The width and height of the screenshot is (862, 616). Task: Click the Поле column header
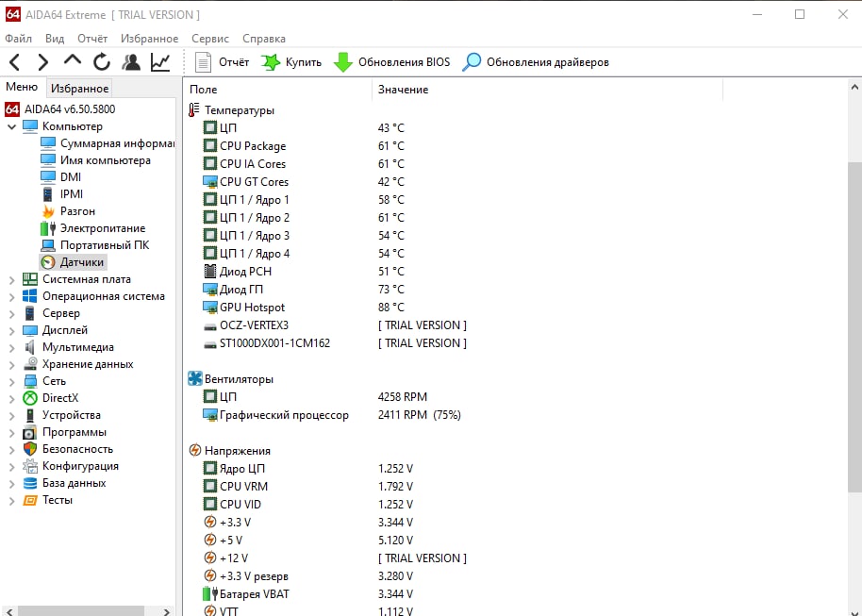(x=279, y=89)
